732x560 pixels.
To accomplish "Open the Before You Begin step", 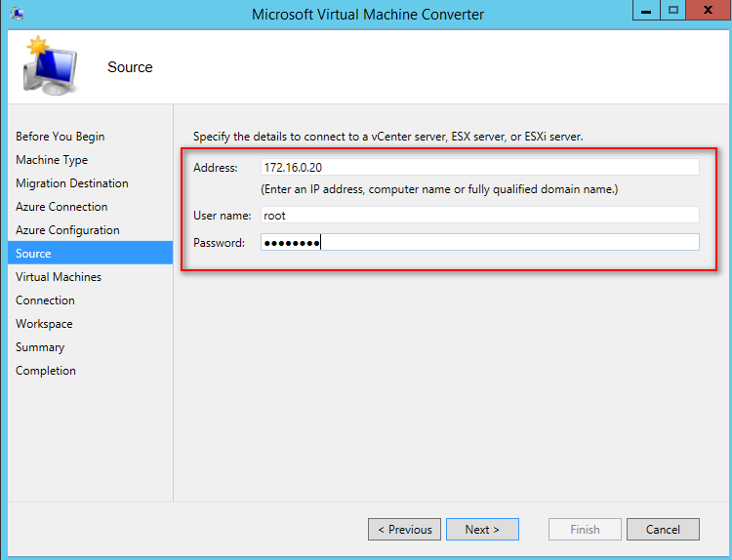I will click(61, 137).
